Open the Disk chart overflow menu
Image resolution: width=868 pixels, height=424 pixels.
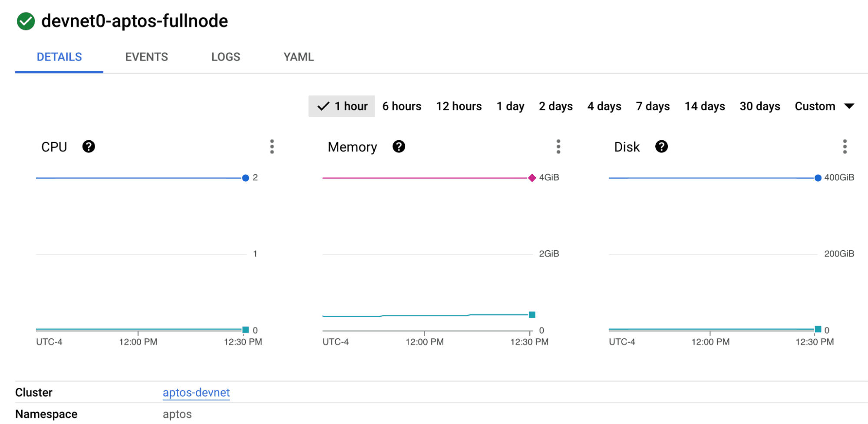[845, 146]
